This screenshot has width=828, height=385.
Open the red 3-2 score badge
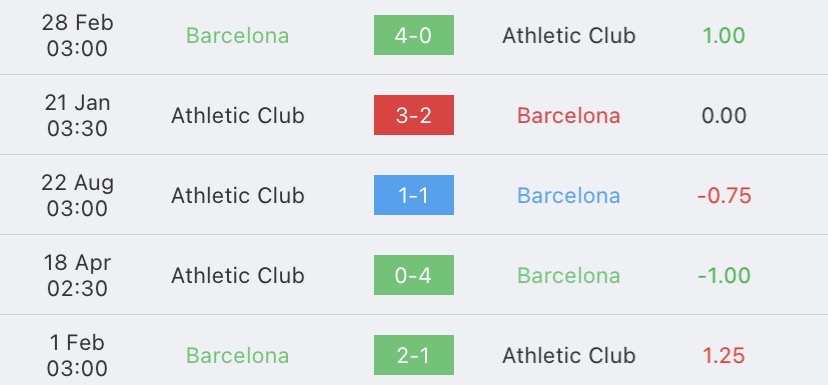click(413, 115)
